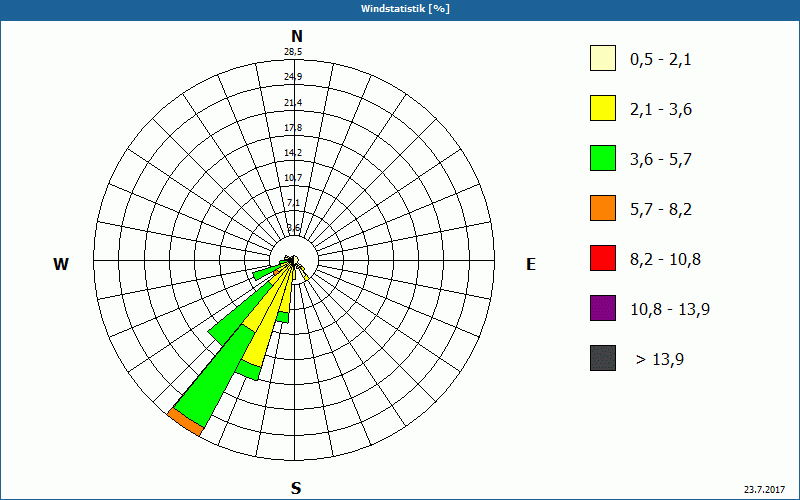
Task: Click the 28,5 radial axis value
Action: pos(293,52)
